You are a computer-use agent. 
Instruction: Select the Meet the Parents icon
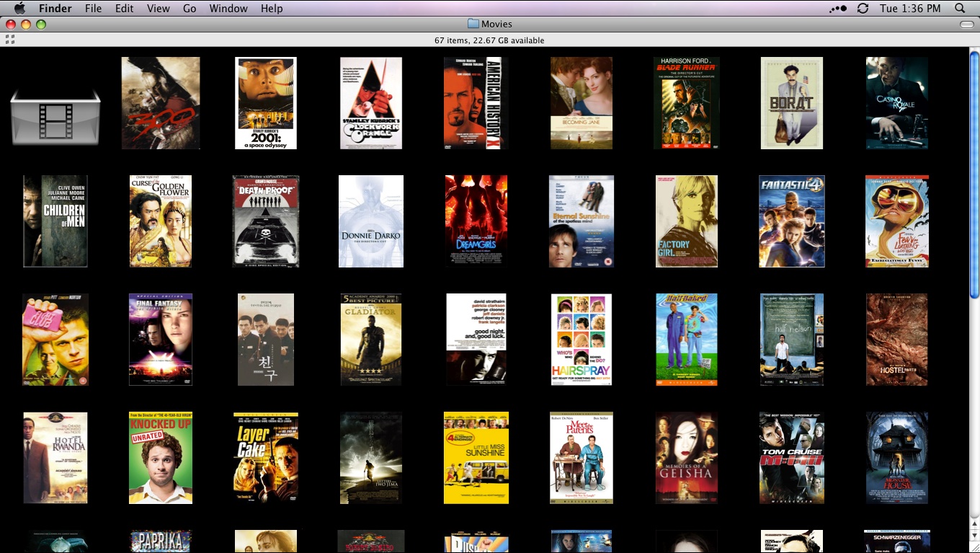click(582, 458)
